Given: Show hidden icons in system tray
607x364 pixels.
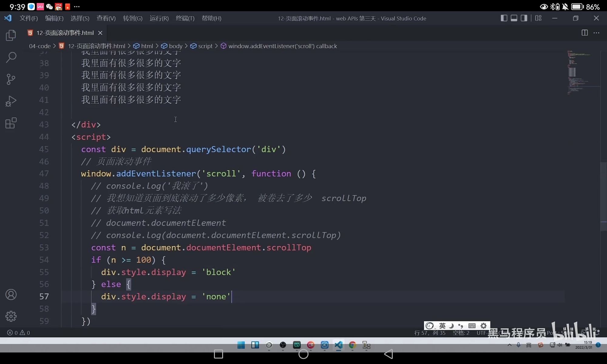Looking at the screenshot, I should click(x=509, y=345).
